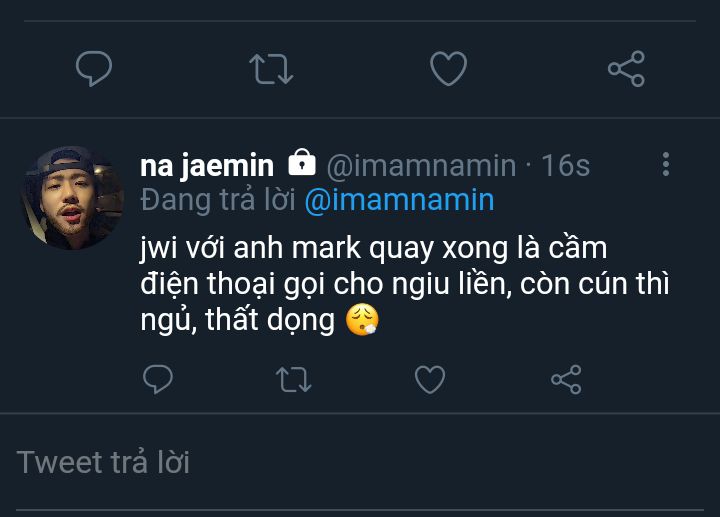Open the reply tweet text about mark
Image resolution: width=720 pixels, height=517 pixels.
coord(400,283)
